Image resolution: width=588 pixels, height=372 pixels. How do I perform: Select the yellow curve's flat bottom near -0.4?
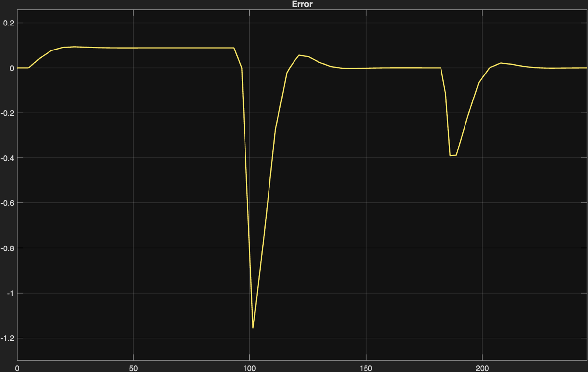[453, 155]
